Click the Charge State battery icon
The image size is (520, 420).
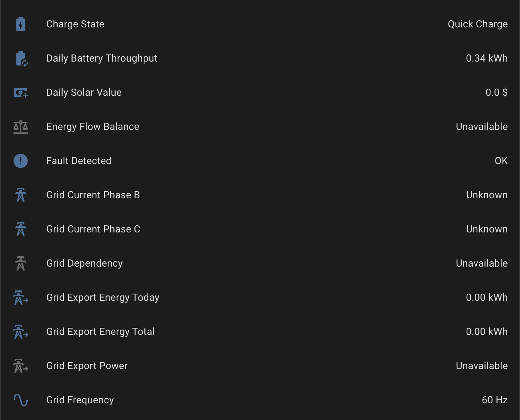21,24
